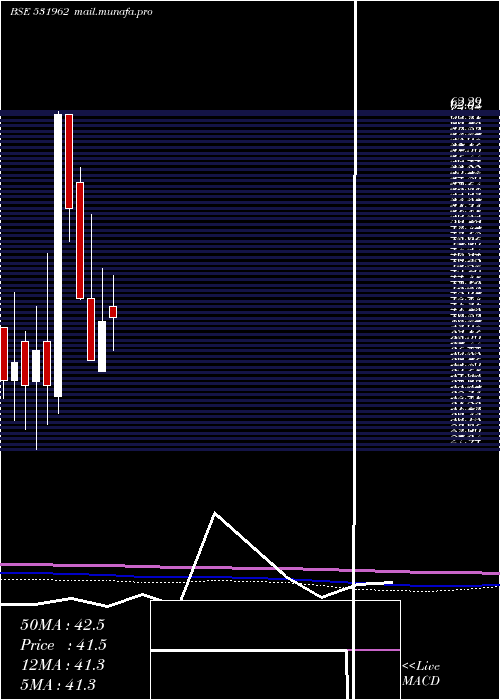Screen dimensions: 500x700
Task: Click the tallest white candlestick body
Action: [58, 255]
